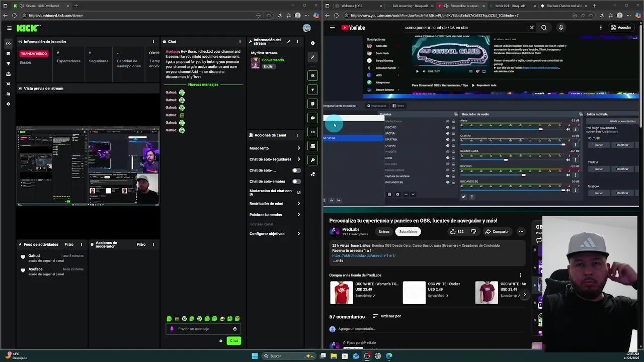Screen dimensions: 644x362
Task: Click the YouTube search magnifier button
Action: click(544, 28)
